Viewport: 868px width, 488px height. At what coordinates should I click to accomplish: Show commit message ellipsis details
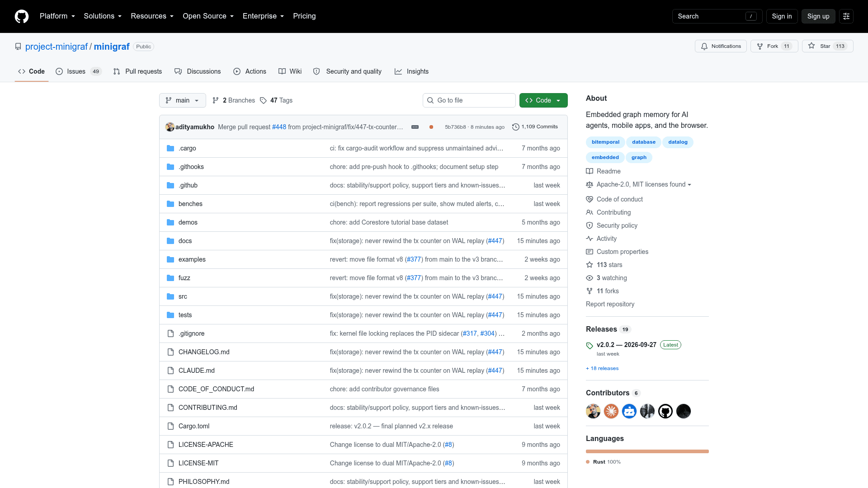(415, 127)
